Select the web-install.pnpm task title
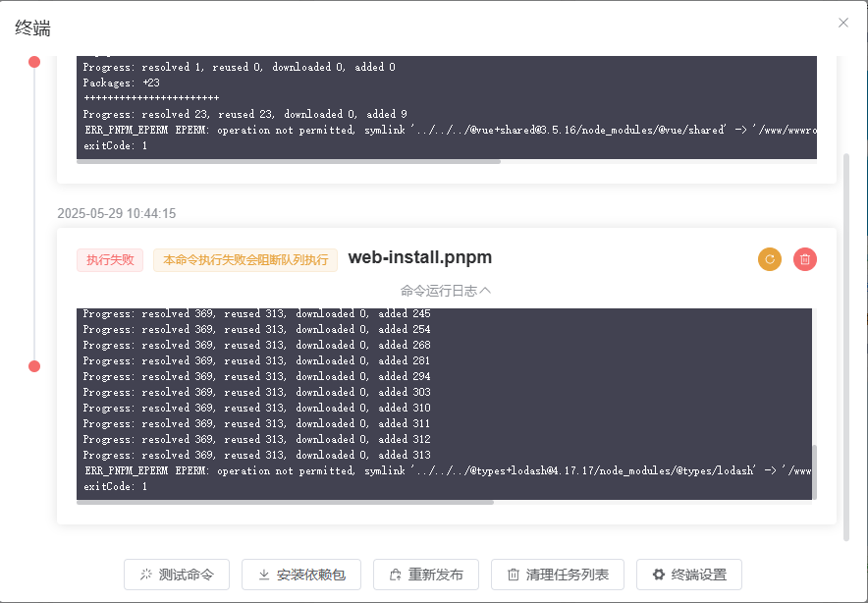The image size is (868, 603). pyautogui.click(x=419, y=258)
